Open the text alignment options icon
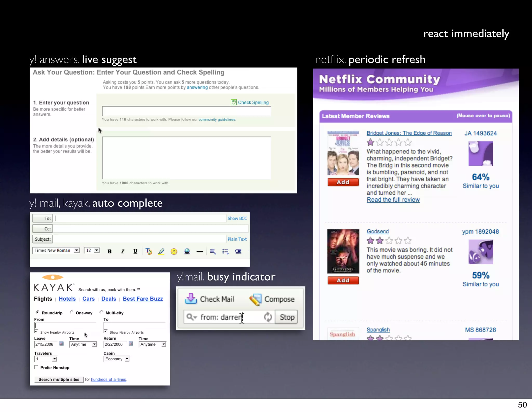532x412 pixels. tap(213, 251)
